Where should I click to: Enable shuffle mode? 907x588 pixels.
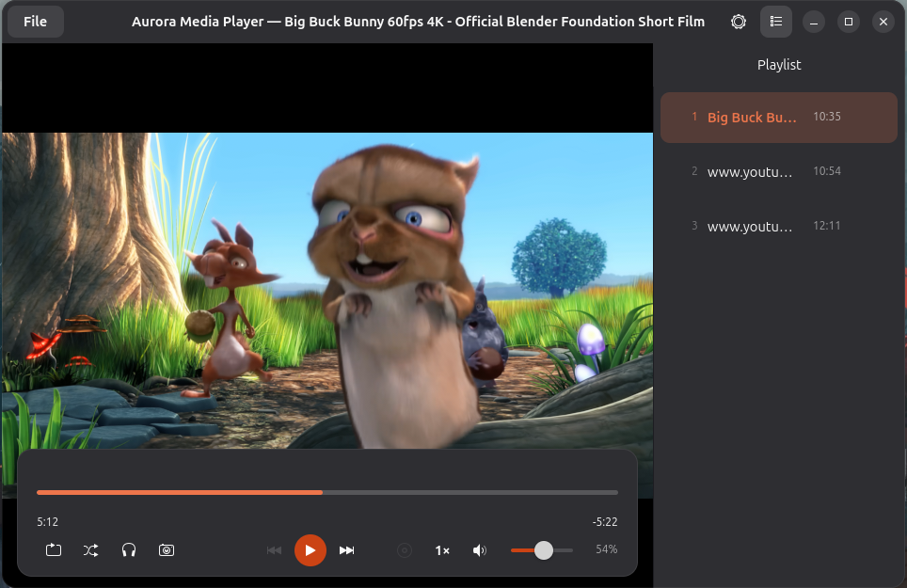click(90, 550)
